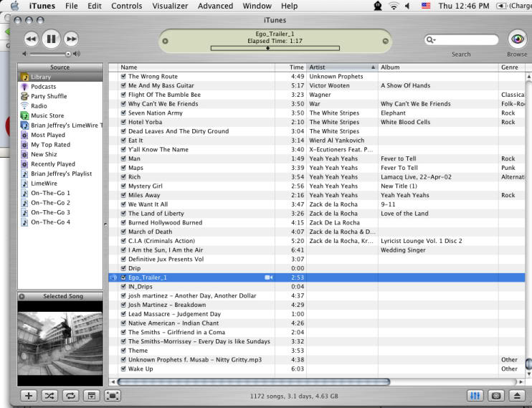The height and width of the screenshot is (408, 532).
Task: Open the search field magnifier dropdown
Action: pyautogui.click(x=431, y=40)
